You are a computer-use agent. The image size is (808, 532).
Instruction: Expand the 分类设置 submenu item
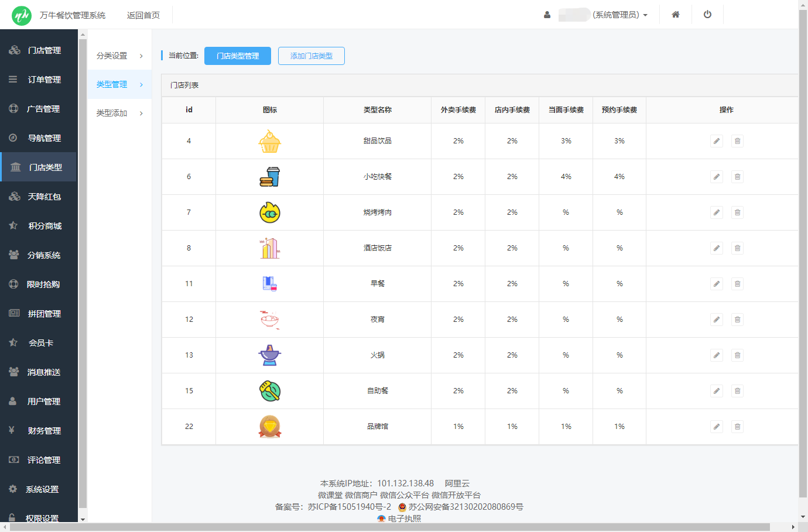119,56
